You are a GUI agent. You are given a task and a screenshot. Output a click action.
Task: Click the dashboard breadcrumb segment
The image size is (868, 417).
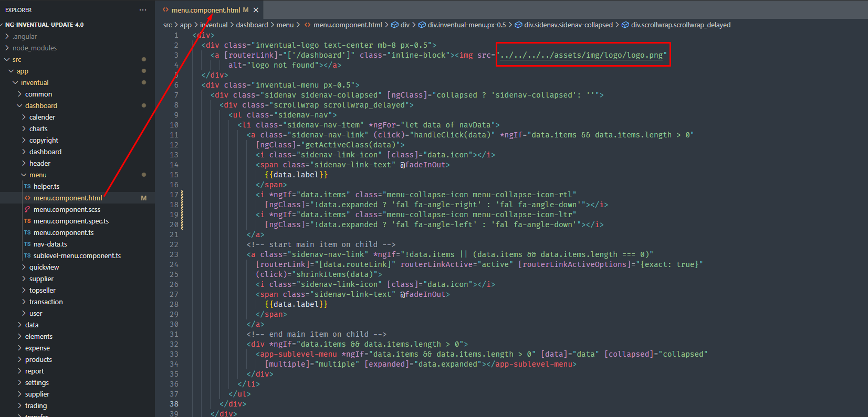click(x=252, y=25)
